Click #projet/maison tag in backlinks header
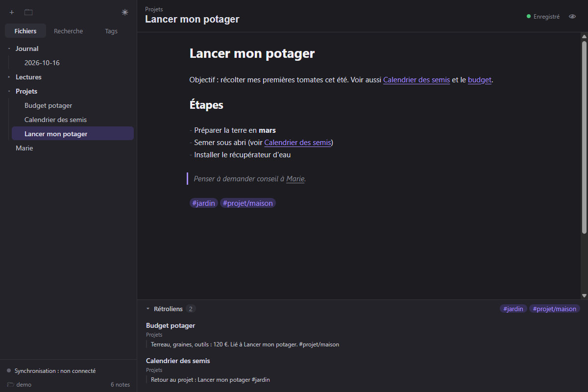588x392 pixels. (x=555, y=309)
